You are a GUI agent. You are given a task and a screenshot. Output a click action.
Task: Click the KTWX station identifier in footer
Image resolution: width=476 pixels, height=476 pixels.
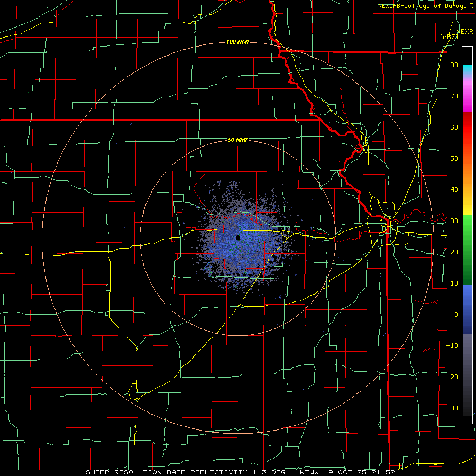(x=309, y=472)
